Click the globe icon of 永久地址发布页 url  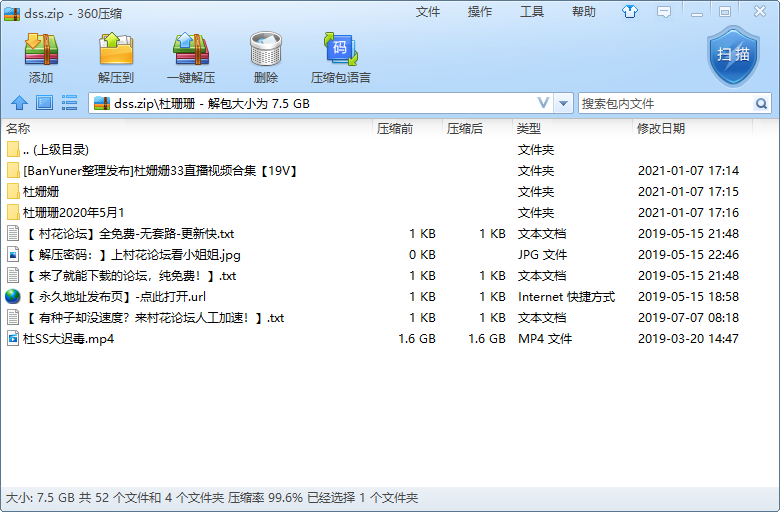[x=12, y=297]
